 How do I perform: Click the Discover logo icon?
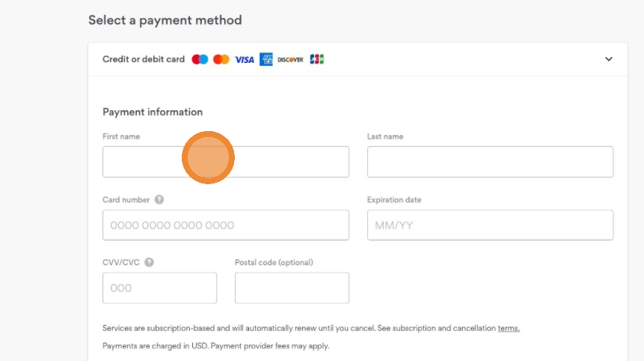click(x=290, y=60)
